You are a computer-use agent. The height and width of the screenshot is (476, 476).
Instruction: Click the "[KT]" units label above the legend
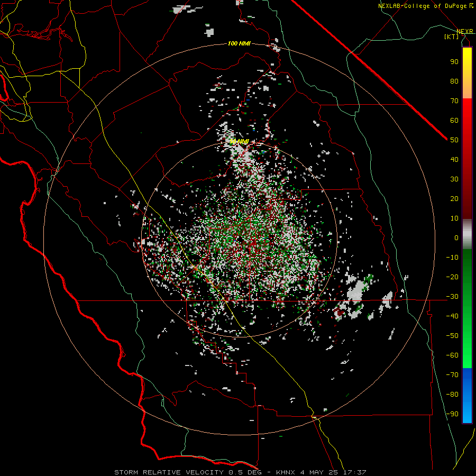click(x=452, y=36)
